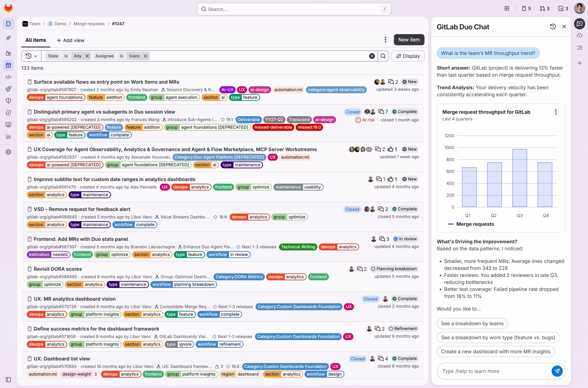
Task: Click the Q3 bar in the throughput chart
Action: coord(520,178)
